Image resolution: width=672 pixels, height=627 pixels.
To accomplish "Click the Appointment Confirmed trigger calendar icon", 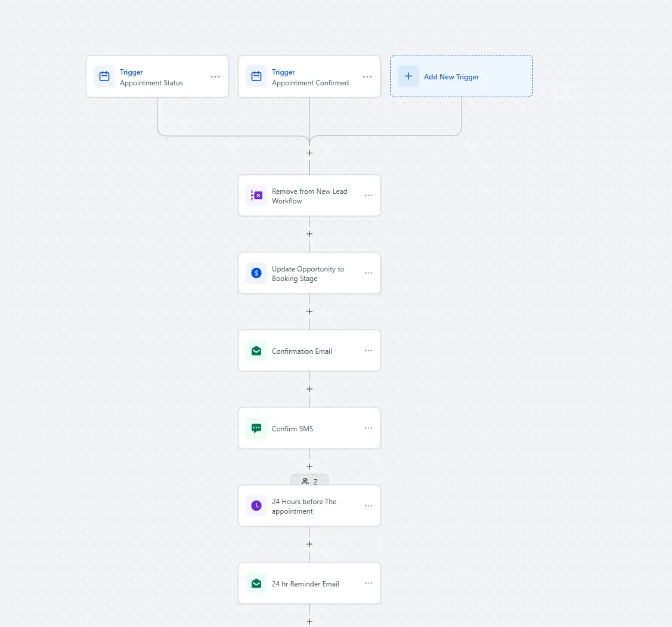I will point(256,76).
